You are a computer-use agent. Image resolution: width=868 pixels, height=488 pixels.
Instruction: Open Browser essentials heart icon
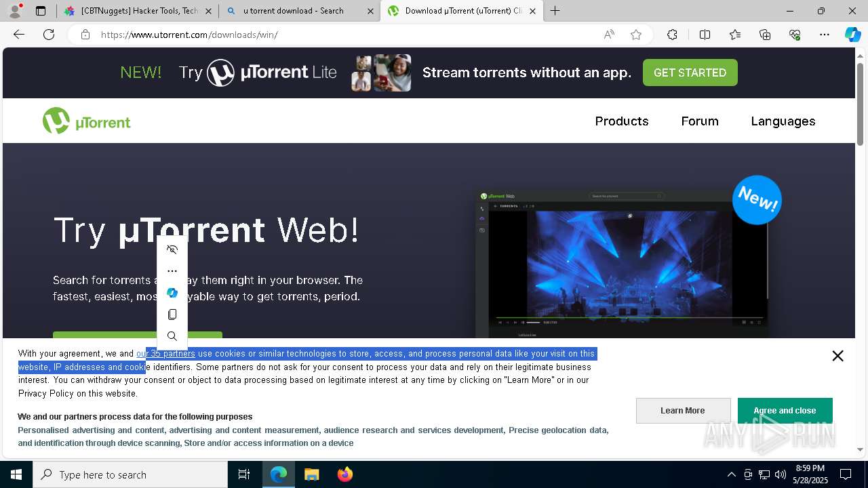[795, 35]
